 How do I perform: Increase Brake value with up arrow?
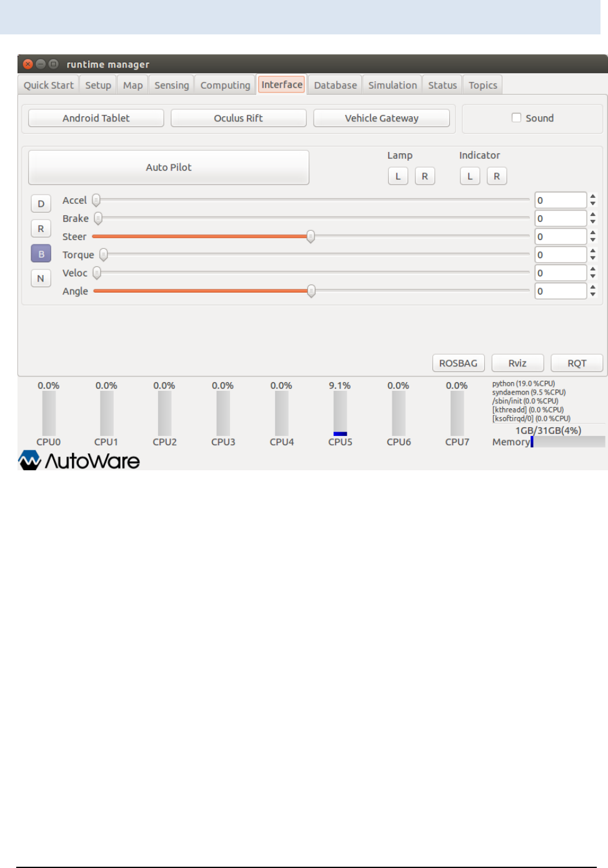(x=592, y=214)
